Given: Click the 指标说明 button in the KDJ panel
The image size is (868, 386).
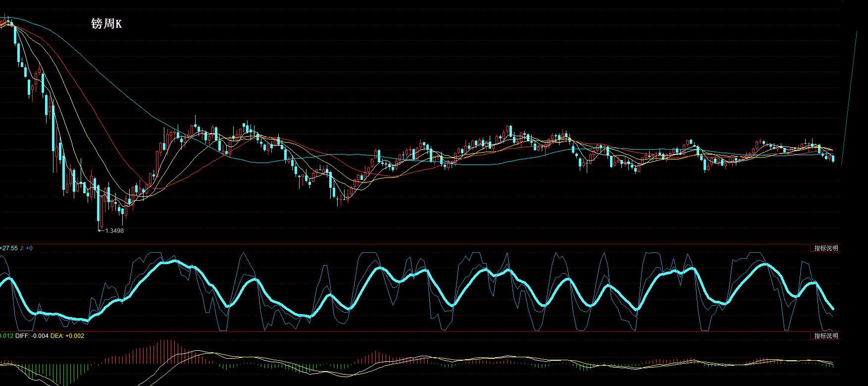Looking at the screenshot, I should coord(826,248).
